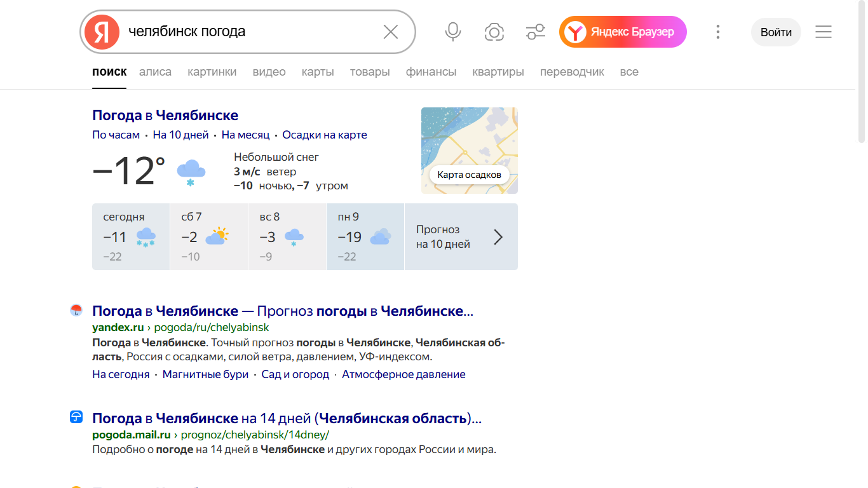The height and width of the screenshot is (488, 868).
Task: Open the Магнитные бури sitelink
Action: pos(205,374)
